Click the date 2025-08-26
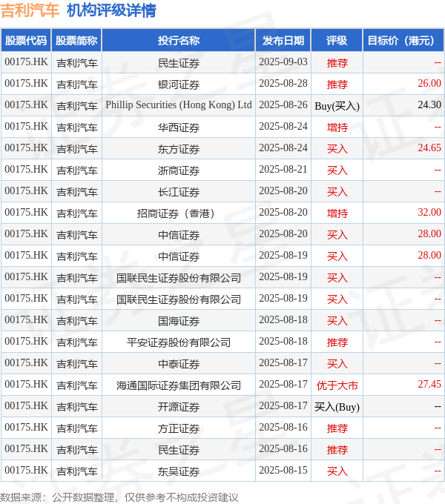 point(283,105)
